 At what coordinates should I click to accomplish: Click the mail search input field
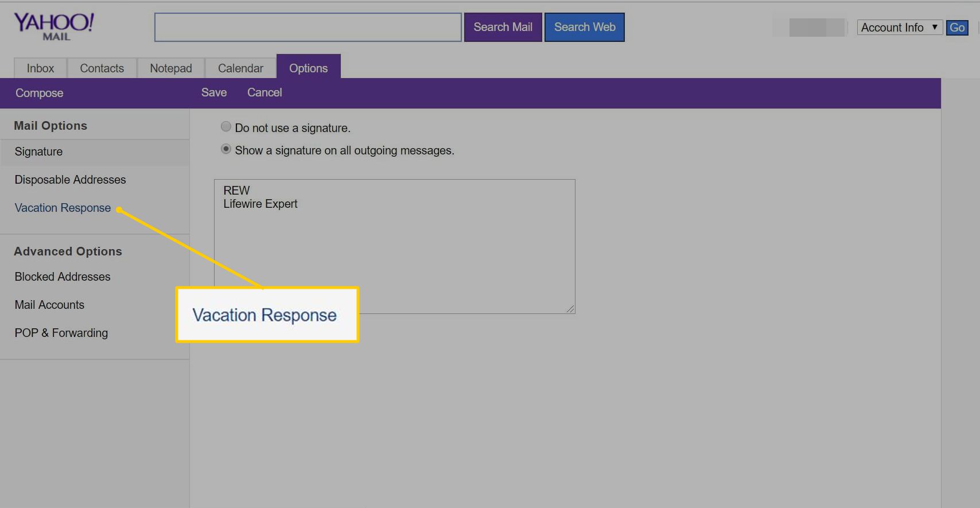(308, 28)
